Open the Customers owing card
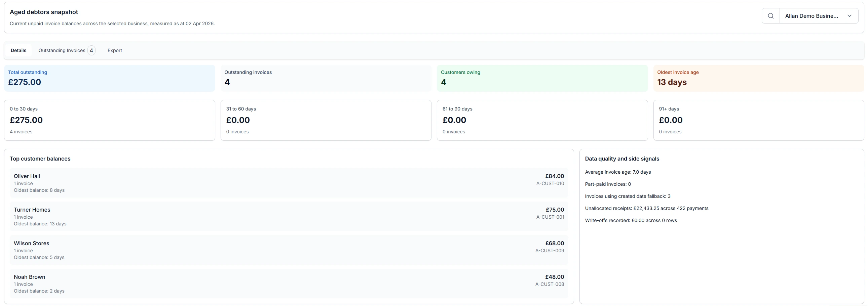Image resolution: width=868 pixels, height=306 pixels. click(542, 78)
